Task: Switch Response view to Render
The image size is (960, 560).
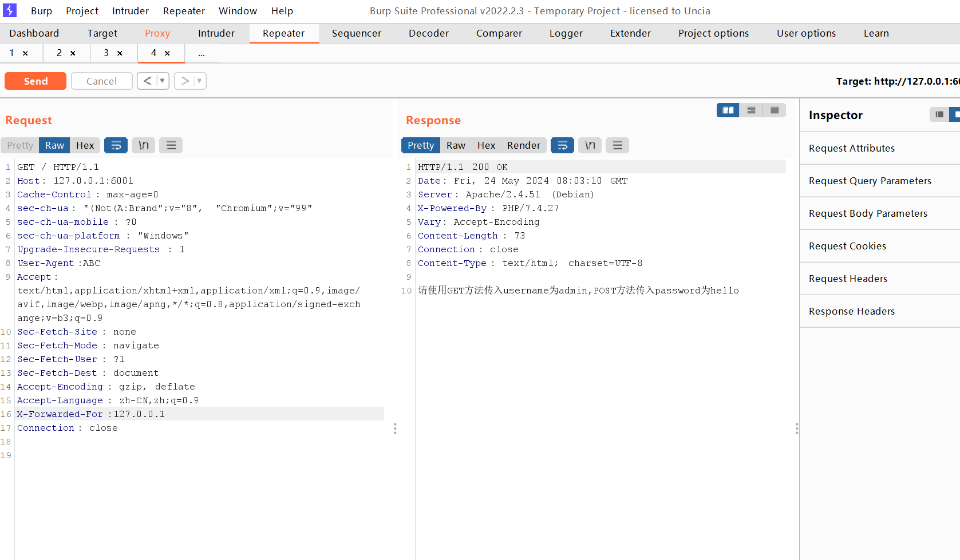Action: (524, 145)
